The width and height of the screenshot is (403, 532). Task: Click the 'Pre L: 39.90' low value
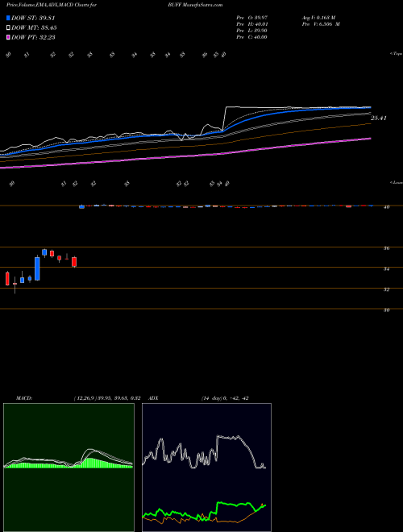(x=252, y=31)
